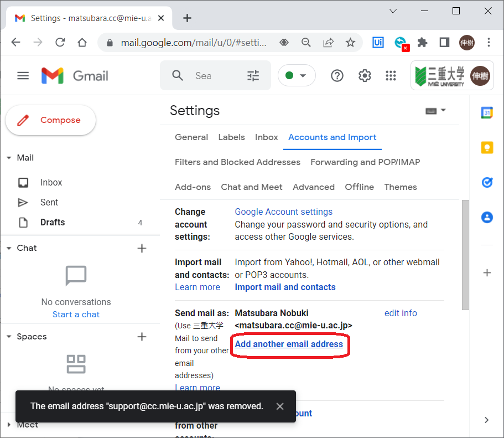Go back to the previous page in the browser
Image resolution: width=504 pixels, height=438 pixels.
click(x=15, y=42)
